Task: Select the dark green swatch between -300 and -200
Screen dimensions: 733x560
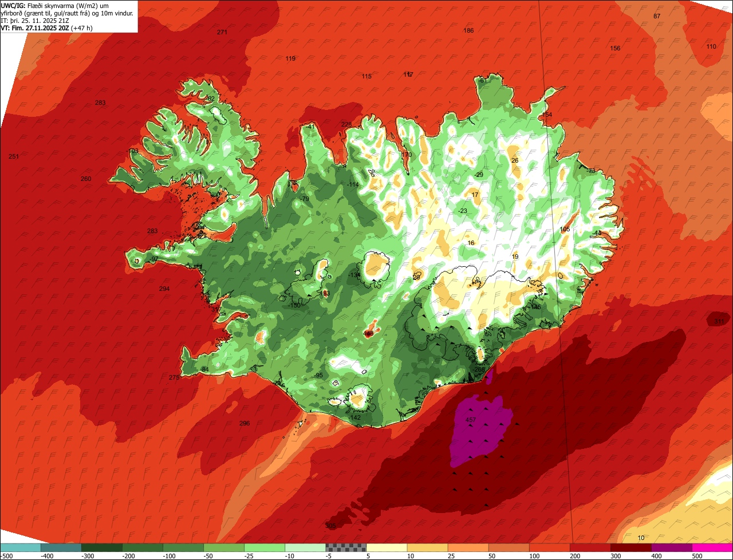Action: [102, 547]
